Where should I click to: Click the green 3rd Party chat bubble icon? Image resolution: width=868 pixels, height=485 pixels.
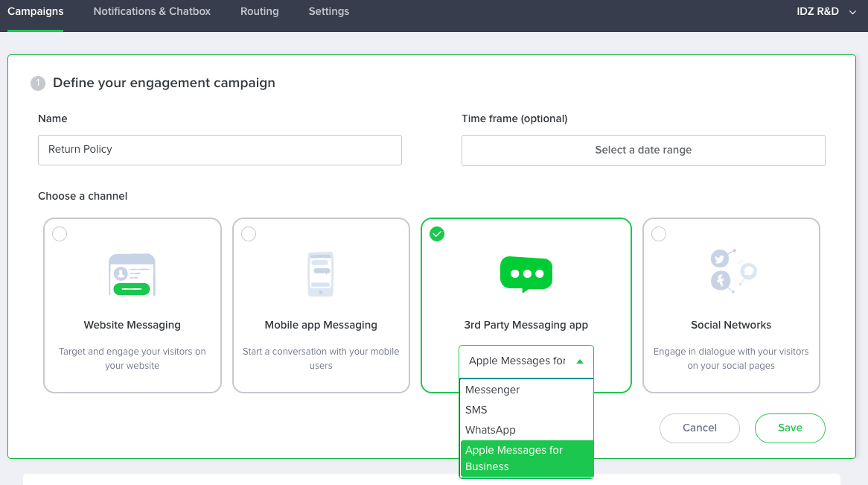pos(526,274)
